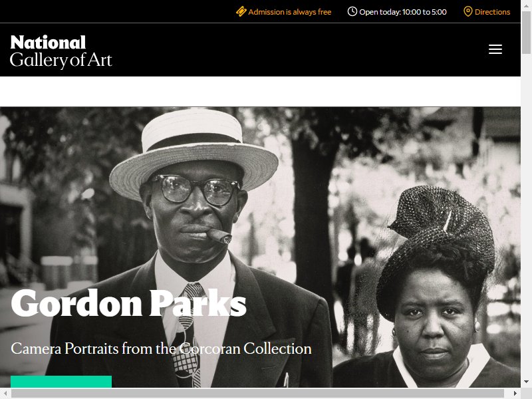The width and height of the screenshot is (532, 399).
Task: Click the horizontal scrollbar right arrow
Action: (515, 393)
